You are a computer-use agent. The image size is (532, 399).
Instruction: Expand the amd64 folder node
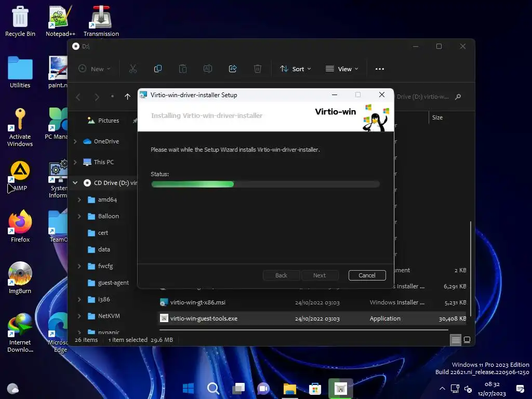pos(79,199)
